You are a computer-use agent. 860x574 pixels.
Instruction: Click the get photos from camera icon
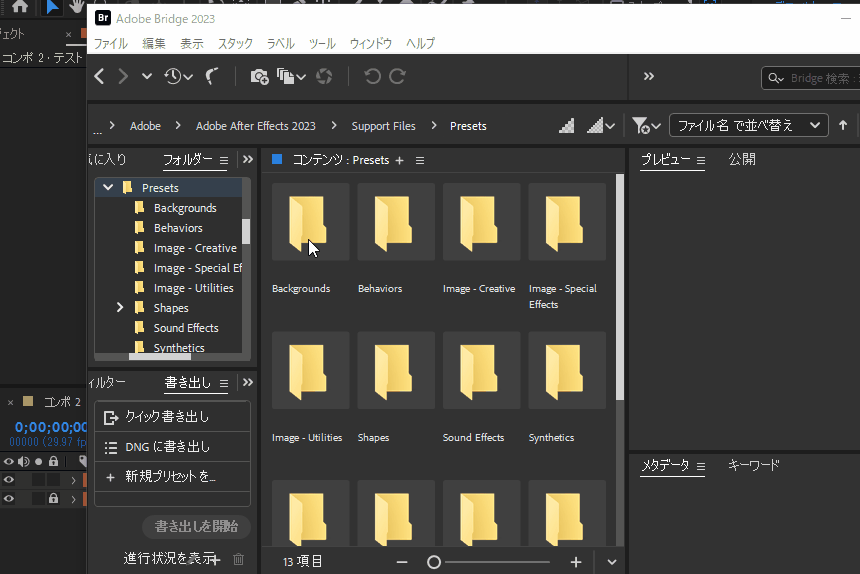259,76
